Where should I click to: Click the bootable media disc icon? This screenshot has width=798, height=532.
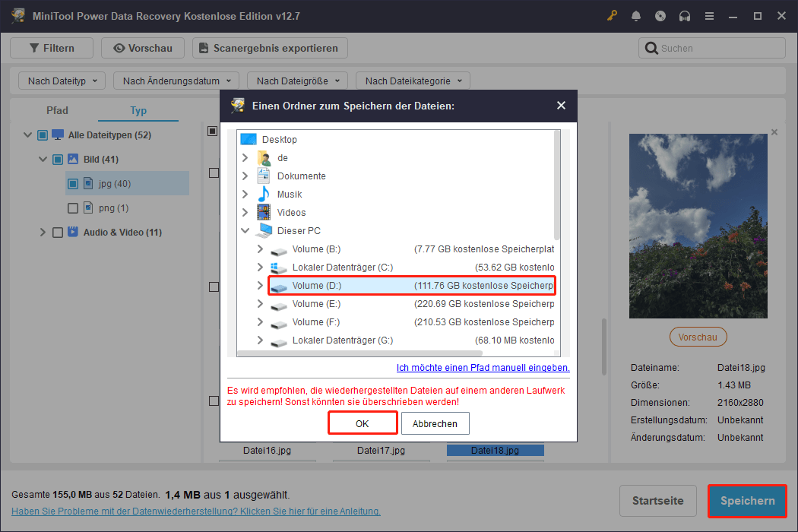click(660, 15)
